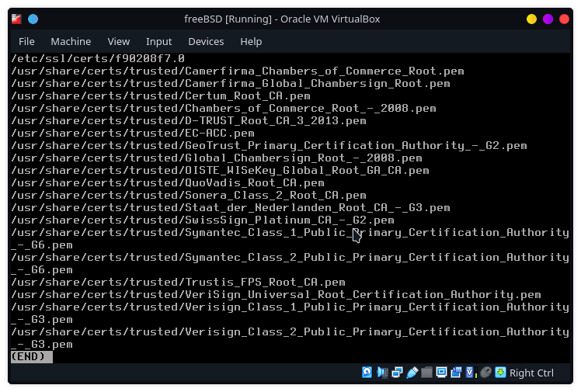This screenshot has height=392, width=581.
Task: Click the OISTE_WISeKey_Global_Root_GA_CA.pem line
Action: click(x=220, y=170)
